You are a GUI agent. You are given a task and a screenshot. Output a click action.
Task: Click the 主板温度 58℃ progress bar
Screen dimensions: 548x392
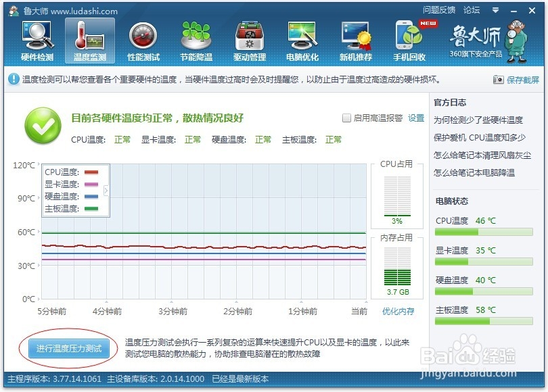[484, 321]
